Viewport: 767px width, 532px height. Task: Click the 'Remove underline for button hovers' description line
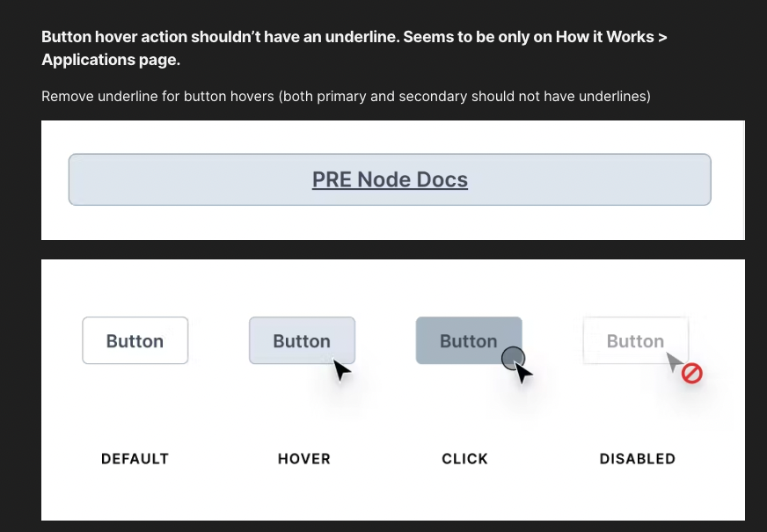coord(346,96)
